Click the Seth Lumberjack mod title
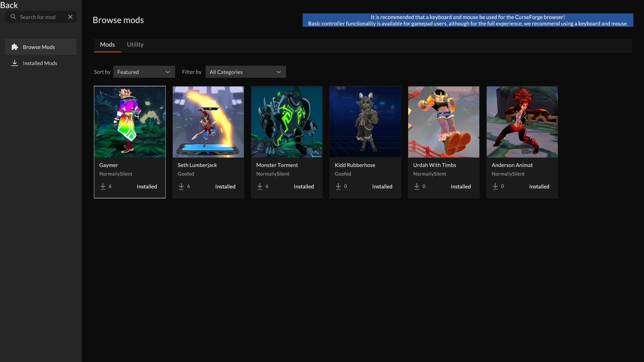Screen dimensions: 644x362 click(x=197, y=165)
